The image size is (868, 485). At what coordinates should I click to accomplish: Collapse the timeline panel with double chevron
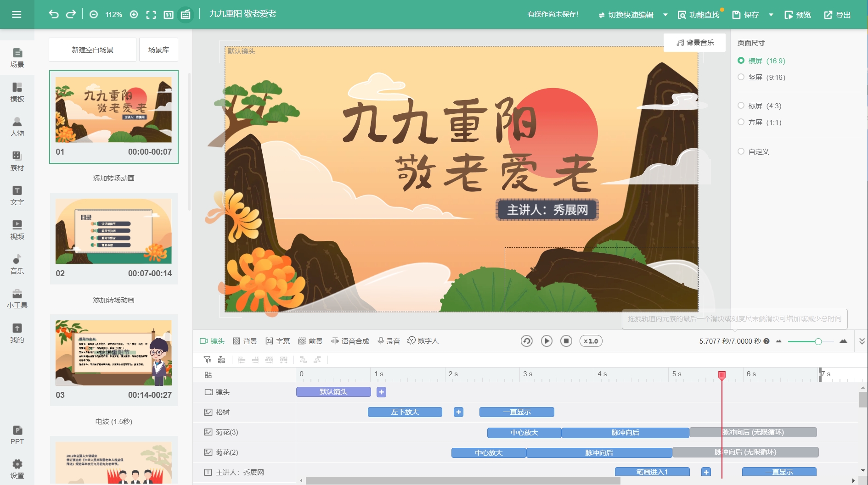click(x=862, y=341)
